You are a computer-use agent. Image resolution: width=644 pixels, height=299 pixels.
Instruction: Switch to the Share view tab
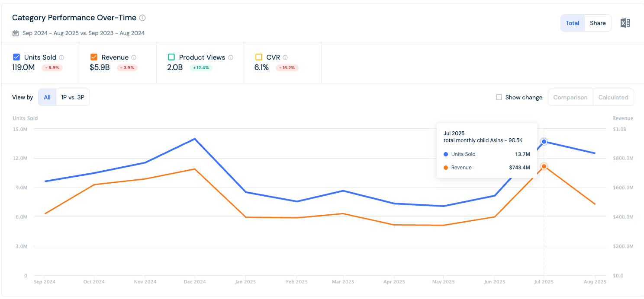pos(598,23)
